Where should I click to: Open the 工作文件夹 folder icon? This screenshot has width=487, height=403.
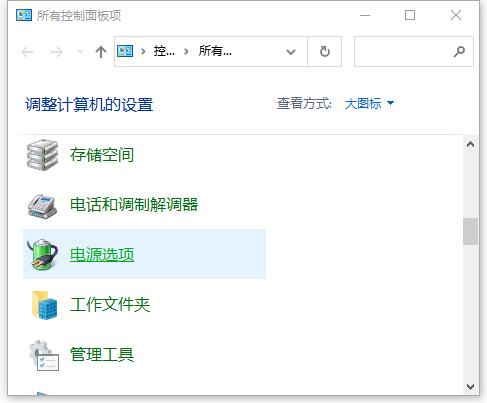(44, 305)
